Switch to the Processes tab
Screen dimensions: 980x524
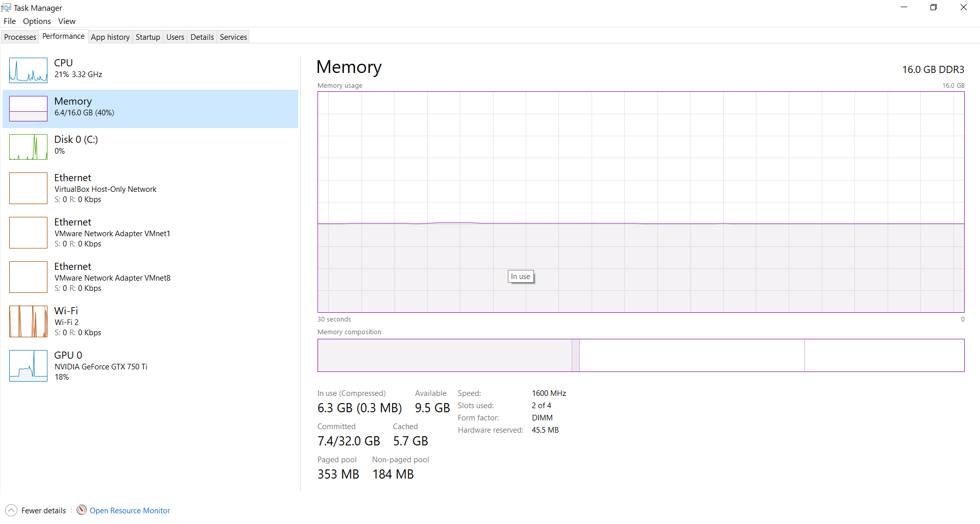[20, 37]
